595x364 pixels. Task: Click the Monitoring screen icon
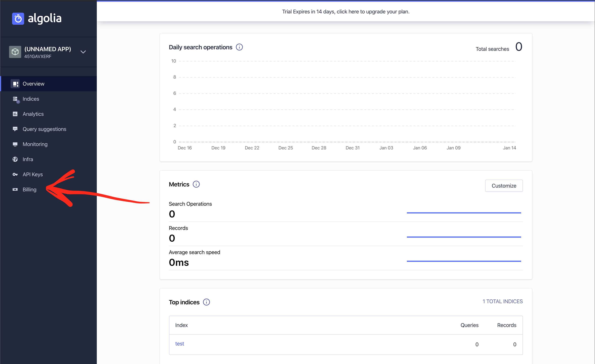point(15,144)
